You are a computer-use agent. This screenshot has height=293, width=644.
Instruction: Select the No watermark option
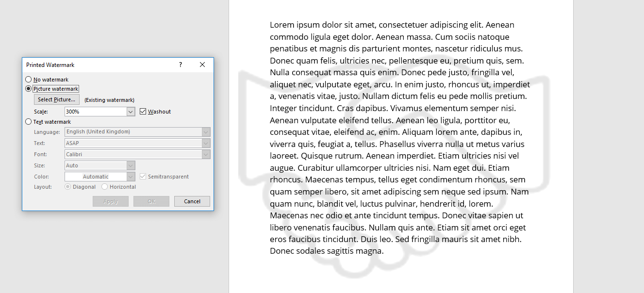point(28,80)
